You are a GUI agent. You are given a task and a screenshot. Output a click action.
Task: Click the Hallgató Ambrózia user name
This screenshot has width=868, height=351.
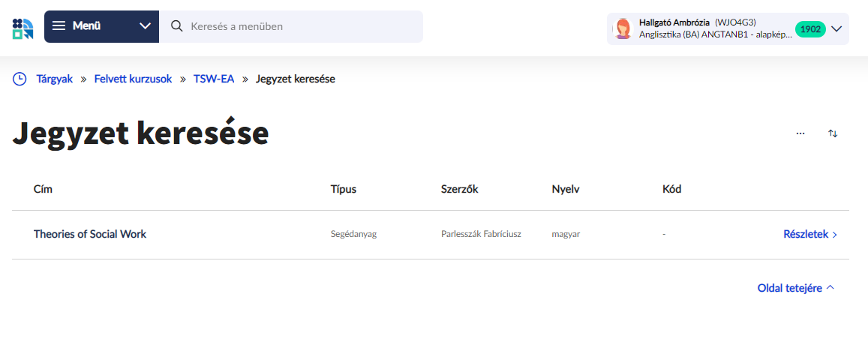(674, 22)
